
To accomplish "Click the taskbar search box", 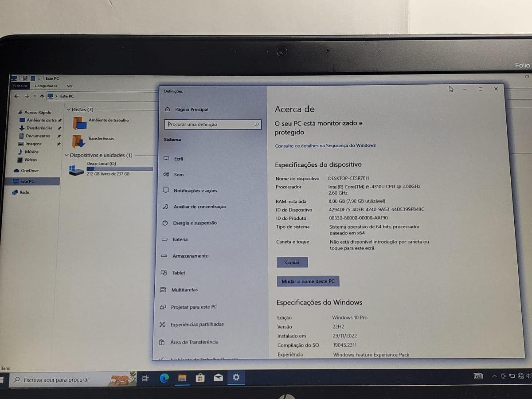I will point(73,379).
